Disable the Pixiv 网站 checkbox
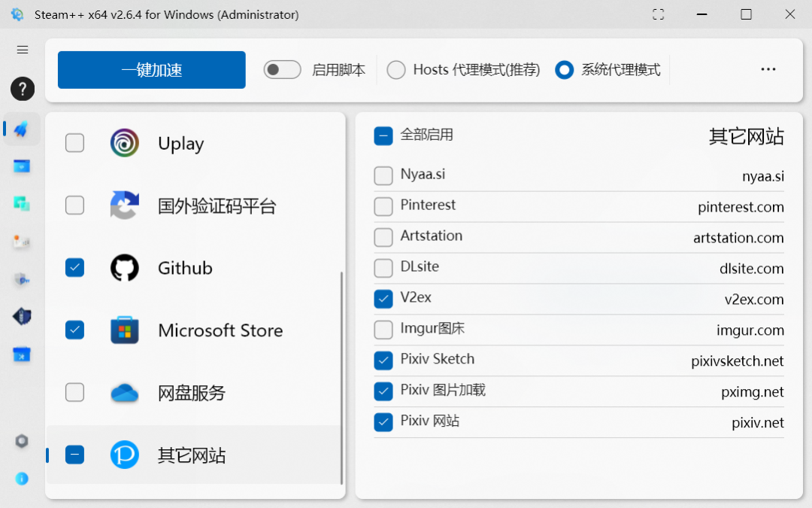Image resolution: width=812 pixels, height=508 pixels. pos(383,422)
